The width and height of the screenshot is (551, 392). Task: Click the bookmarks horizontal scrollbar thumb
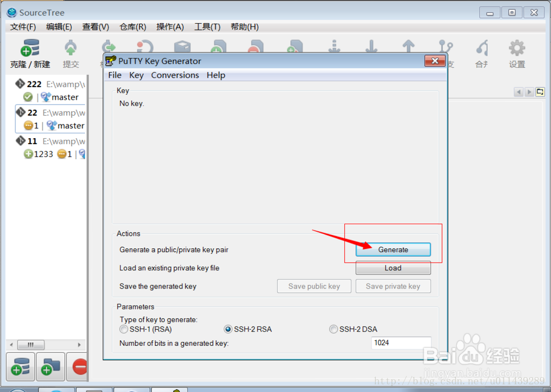click(31, 345)
